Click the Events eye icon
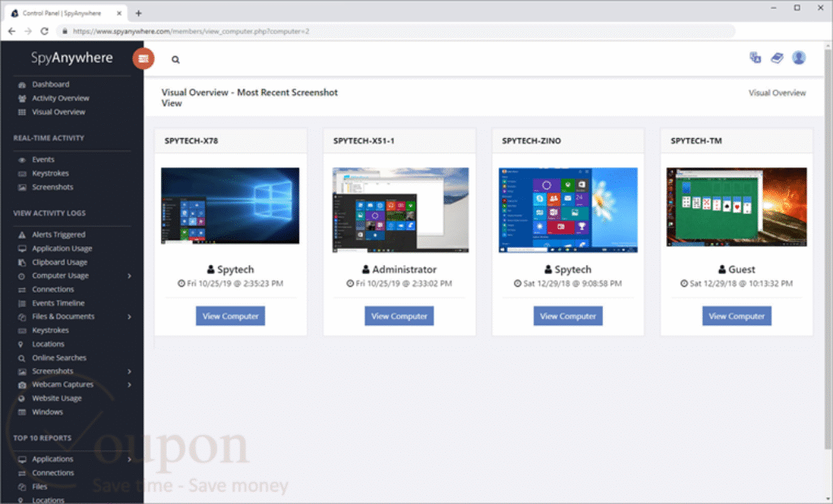Screen dimensions: 833x504 click(x=22, y=160)
